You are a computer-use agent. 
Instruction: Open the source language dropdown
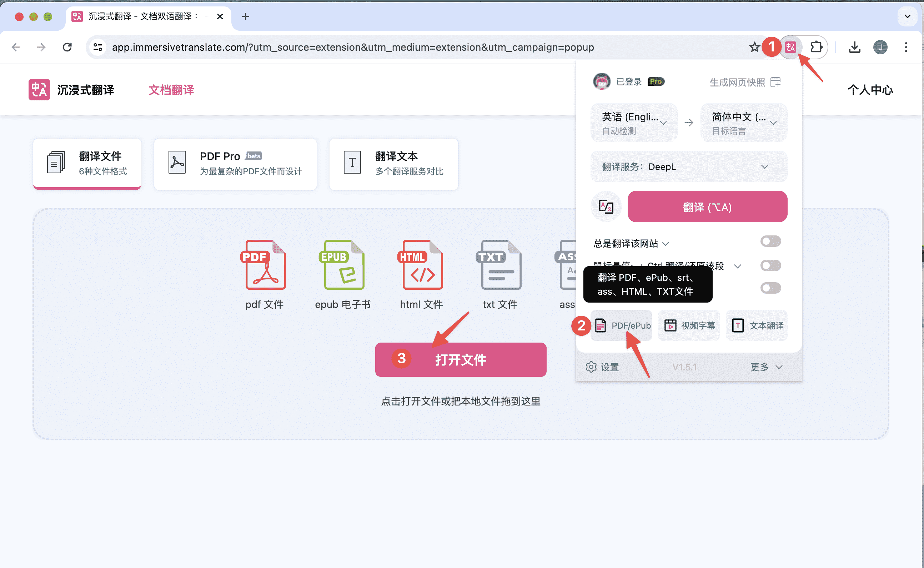click(634, 123)
